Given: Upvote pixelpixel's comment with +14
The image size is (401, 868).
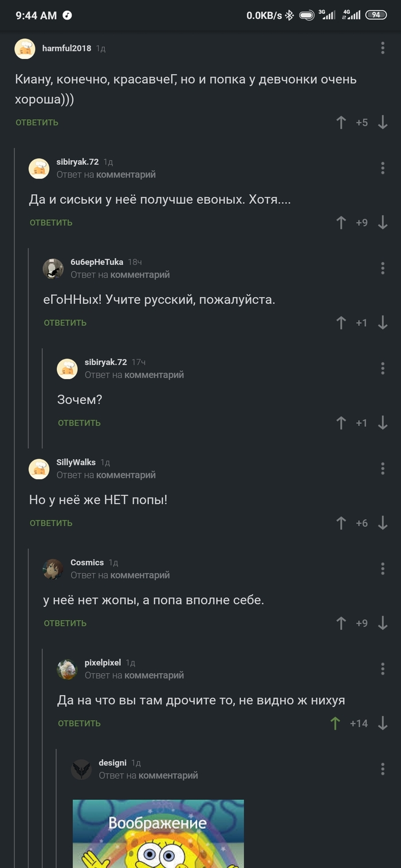Looking at the screenshot, I should (335, 724).
